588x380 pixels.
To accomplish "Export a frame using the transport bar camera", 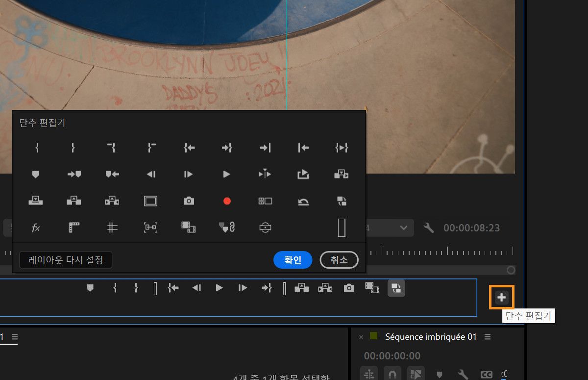I will pyautogui.click(x=349, y=288).
